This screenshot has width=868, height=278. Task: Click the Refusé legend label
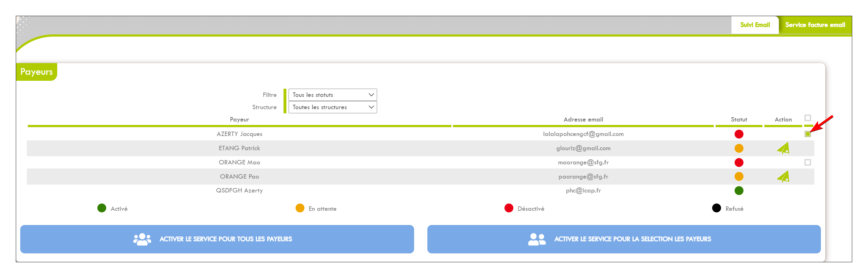[734, 209]
